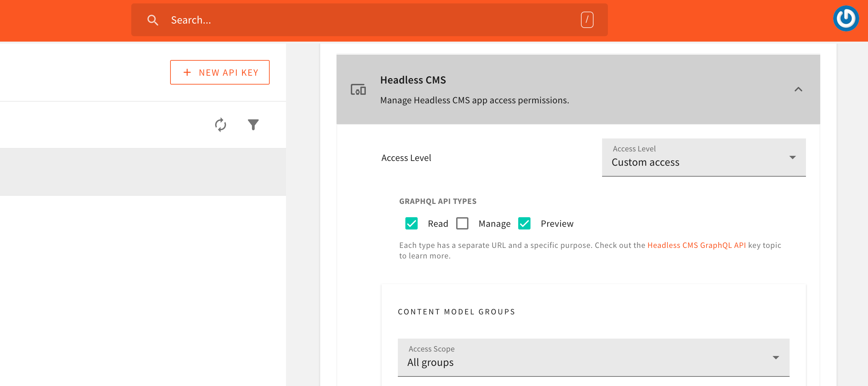Open the filter icon for the API key list
The height and width of the screenshot is (386, 868).
click(253, 125)
